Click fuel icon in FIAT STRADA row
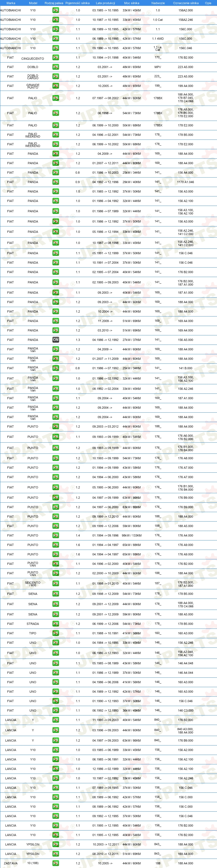This screenshot has width=217, height=868. (55, 624)
